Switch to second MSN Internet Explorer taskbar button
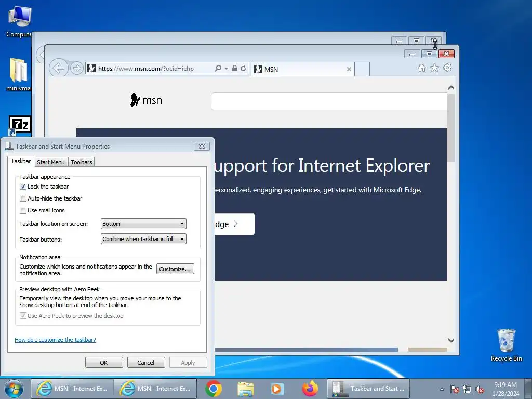Image resolution: width=532 pixels, height=399 pixels. (x=155, y=389)
